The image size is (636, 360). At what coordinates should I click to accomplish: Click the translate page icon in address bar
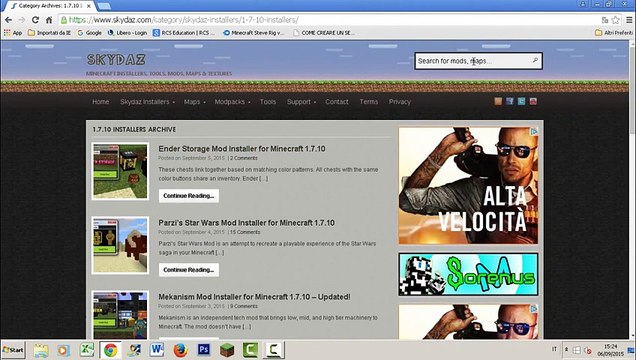(x=605, y=20)
